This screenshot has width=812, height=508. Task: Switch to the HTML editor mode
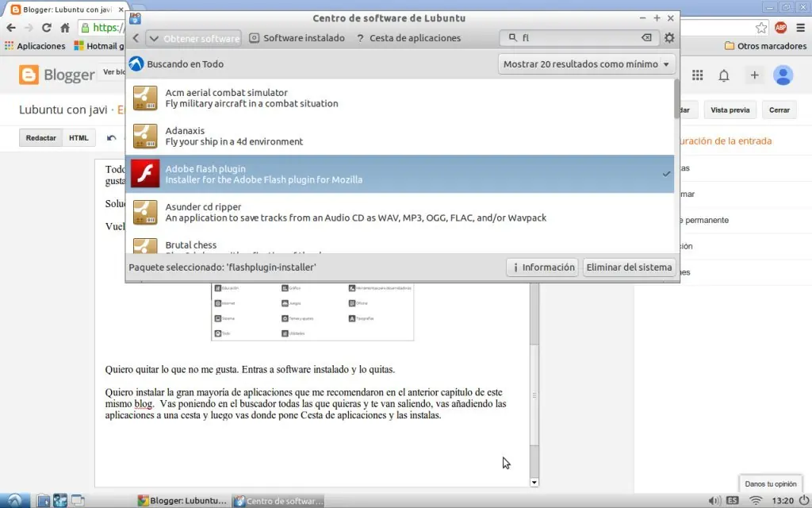pyautogui.click(x=79, y=138)
